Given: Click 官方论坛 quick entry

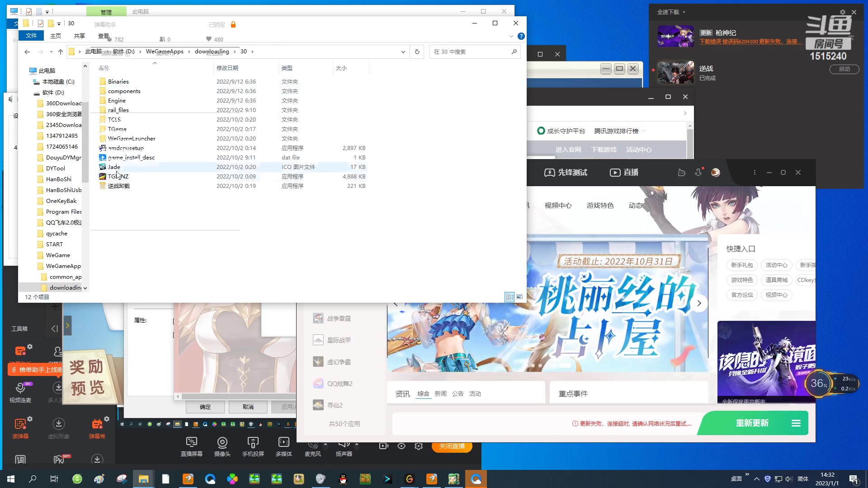Looking at the screenshot, I should pyautogui.click(x=742, y=295).
